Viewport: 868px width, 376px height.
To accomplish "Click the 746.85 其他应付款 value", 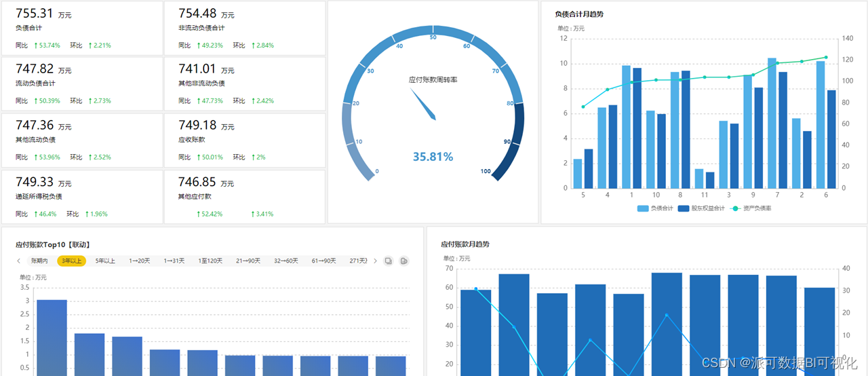I will coord(197,182).
